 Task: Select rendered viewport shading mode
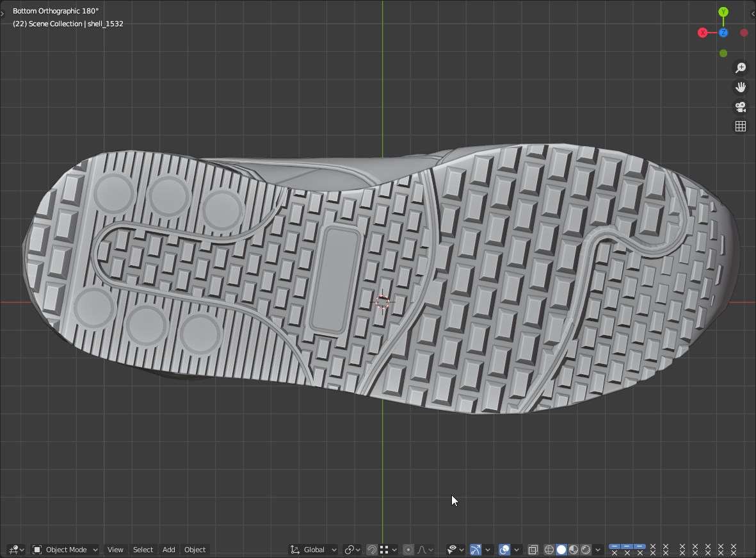coord(586,550)
